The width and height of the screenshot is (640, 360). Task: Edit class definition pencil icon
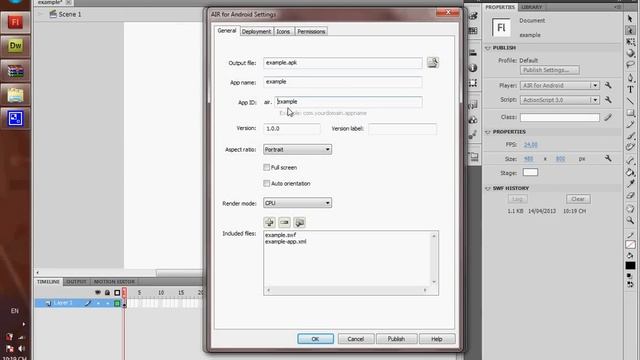tap(608, 117)
